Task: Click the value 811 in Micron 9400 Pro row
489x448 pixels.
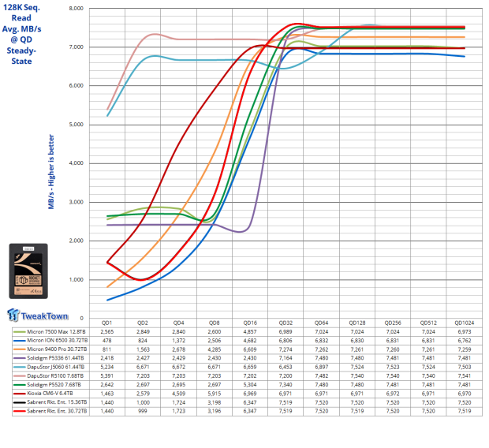Action: (x=107, y=349)
